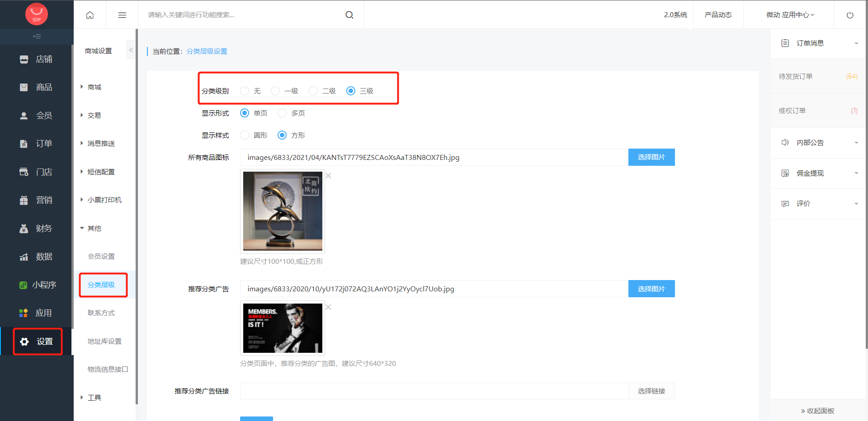Open the 订单 section icon
Screen dimensions: 868x421
click(x=24, y=144)
